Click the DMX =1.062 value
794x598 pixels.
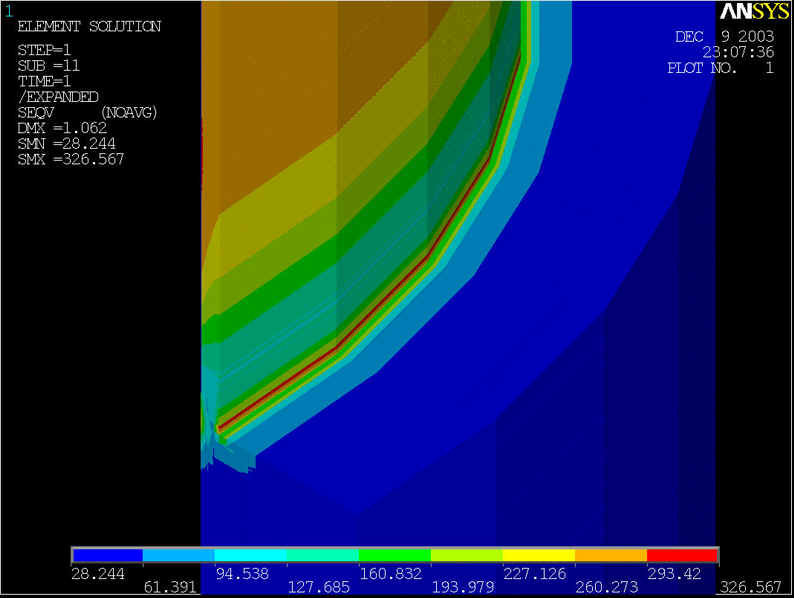coord(62,128)
